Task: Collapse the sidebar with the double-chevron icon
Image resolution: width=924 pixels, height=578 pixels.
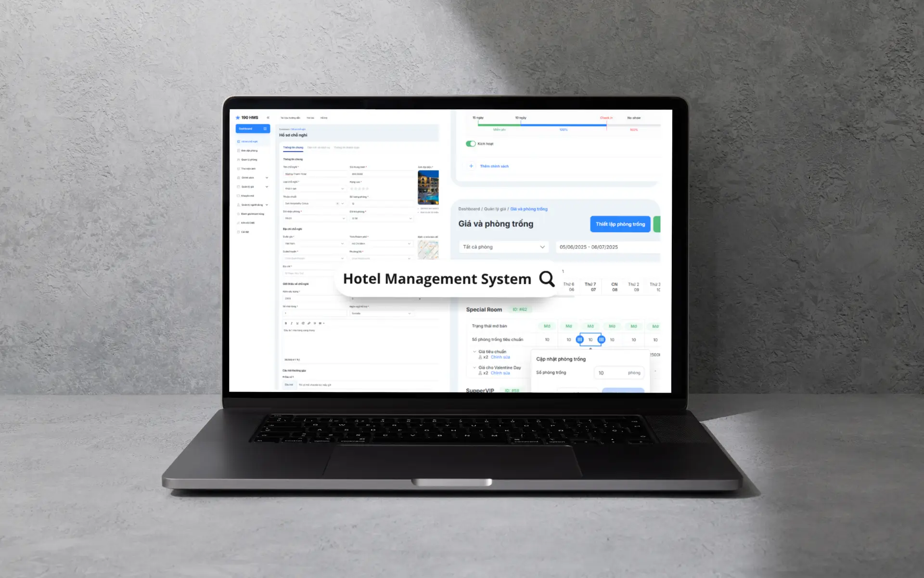Action: coord(268,118)
